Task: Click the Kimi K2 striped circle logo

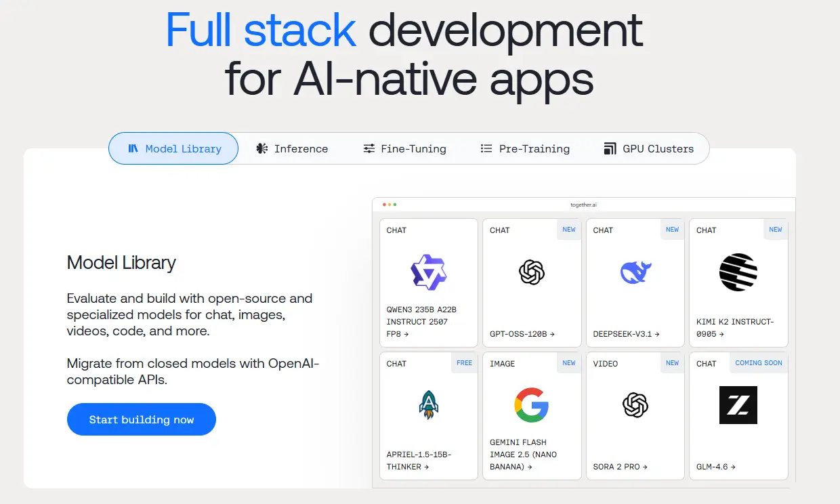Action: pos(738,272)
